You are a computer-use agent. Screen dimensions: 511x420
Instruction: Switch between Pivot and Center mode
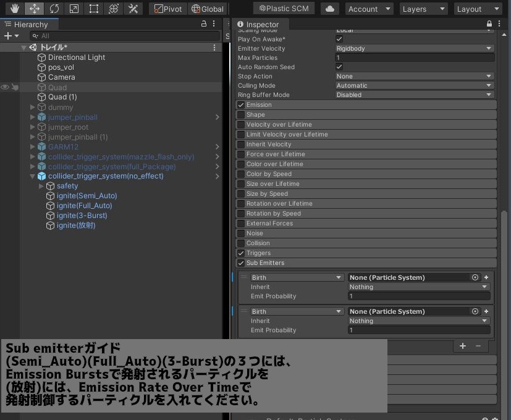(x=167, y=9)
